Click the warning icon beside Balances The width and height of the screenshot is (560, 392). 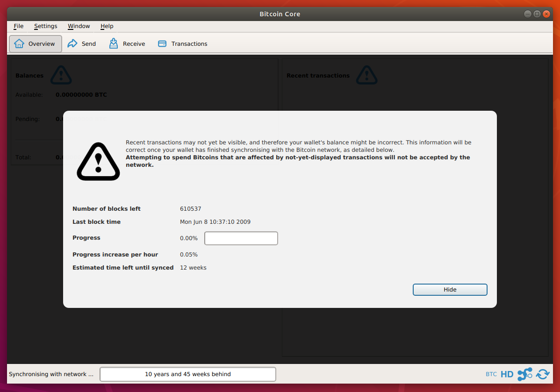point(61,75)
